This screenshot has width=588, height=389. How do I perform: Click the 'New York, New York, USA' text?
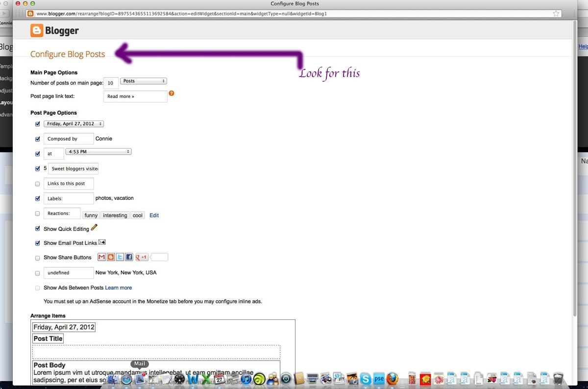(x=126, y=272)
